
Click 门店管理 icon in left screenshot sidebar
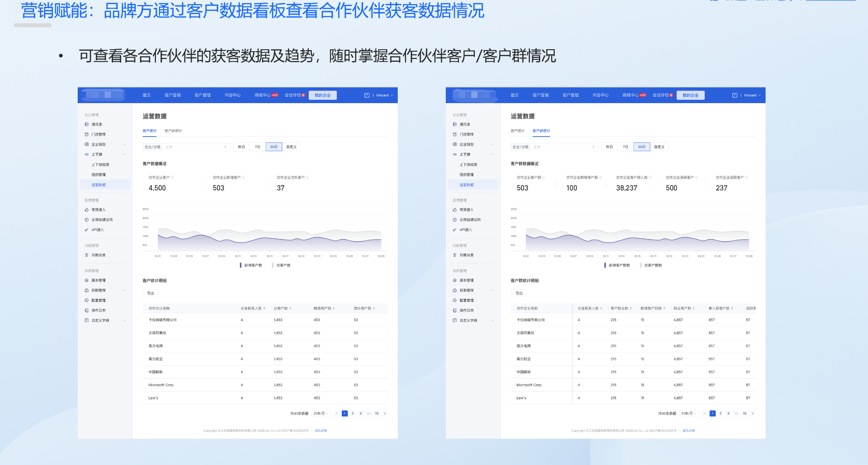[x=86, y=134]
